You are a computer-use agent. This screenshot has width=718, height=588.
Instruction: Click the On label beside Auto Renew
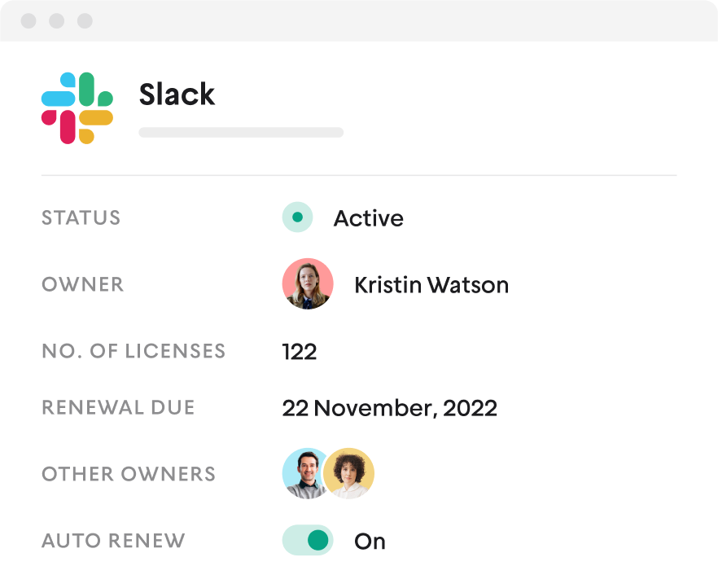(x=370, y=542)
